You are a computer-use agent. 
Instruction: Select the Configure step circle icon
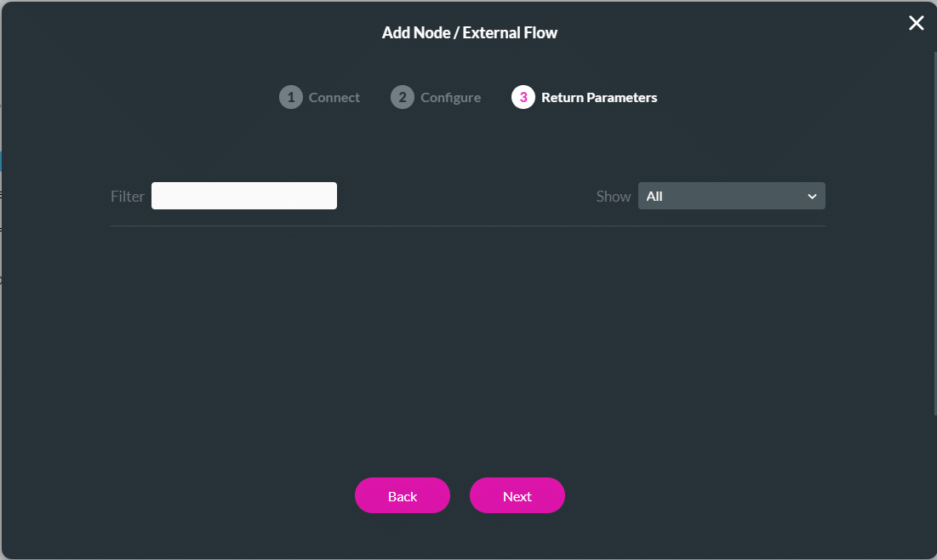402,97
